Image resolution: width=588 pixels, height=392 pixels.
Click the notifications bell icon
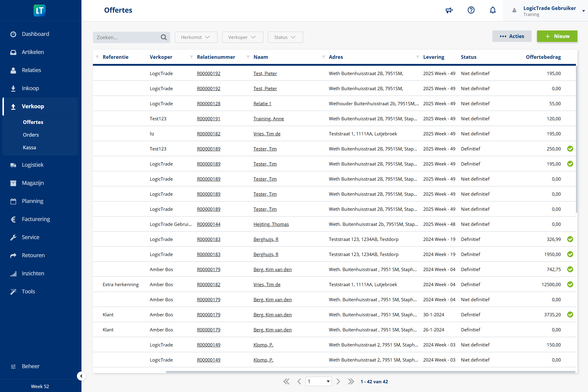click(493, 10)
